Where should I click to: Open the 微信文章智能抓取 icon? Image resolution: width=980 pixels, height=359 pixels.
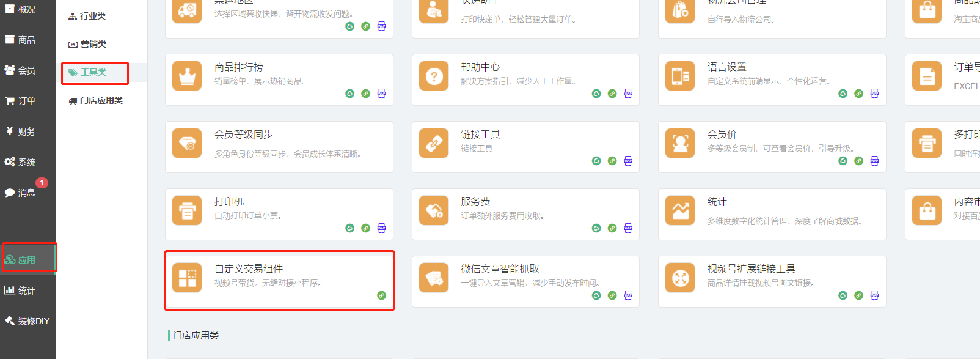click(434, 278)
